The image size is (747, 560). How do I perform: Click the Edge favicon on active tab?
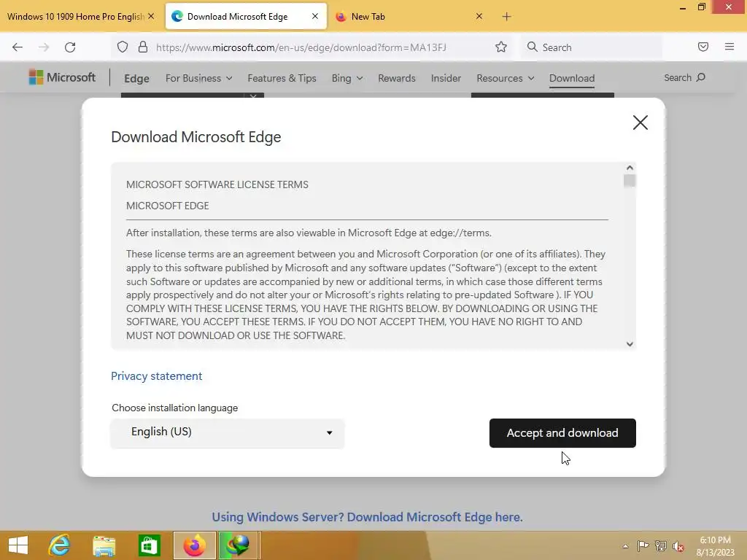tap(177, 17)
